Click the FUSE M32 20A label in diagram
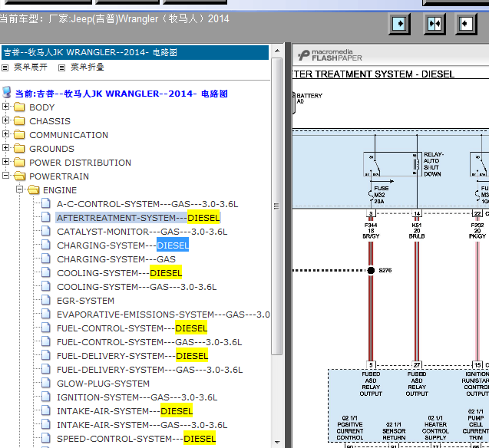The width and height of the screenshot is (489, 448). tap(382, 195)
